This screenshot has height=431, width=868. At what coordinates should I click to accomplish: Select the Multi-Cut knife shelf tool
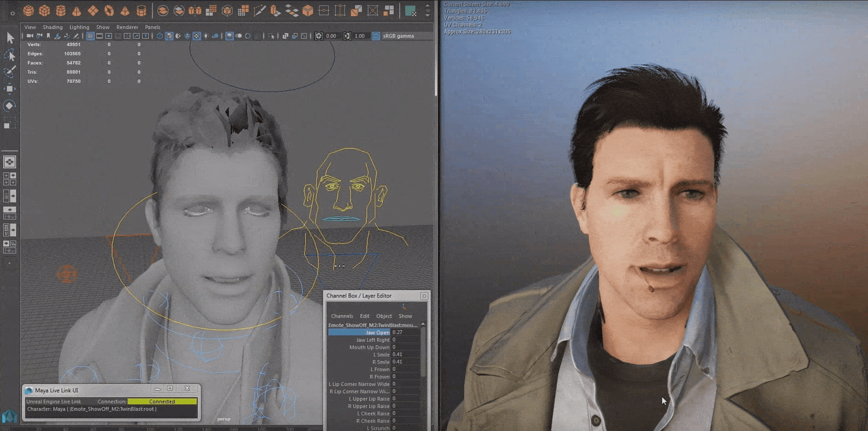pos(259,11)
